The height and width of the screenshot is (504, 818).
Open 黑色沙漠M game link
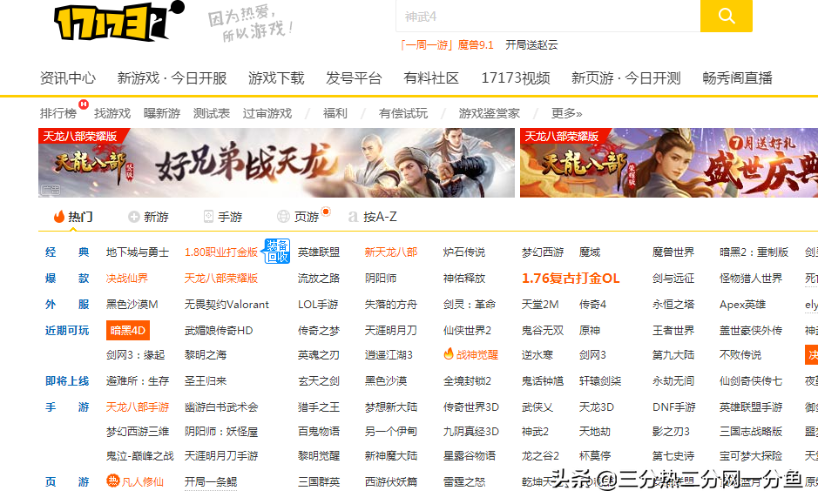[x=132, y=305]
